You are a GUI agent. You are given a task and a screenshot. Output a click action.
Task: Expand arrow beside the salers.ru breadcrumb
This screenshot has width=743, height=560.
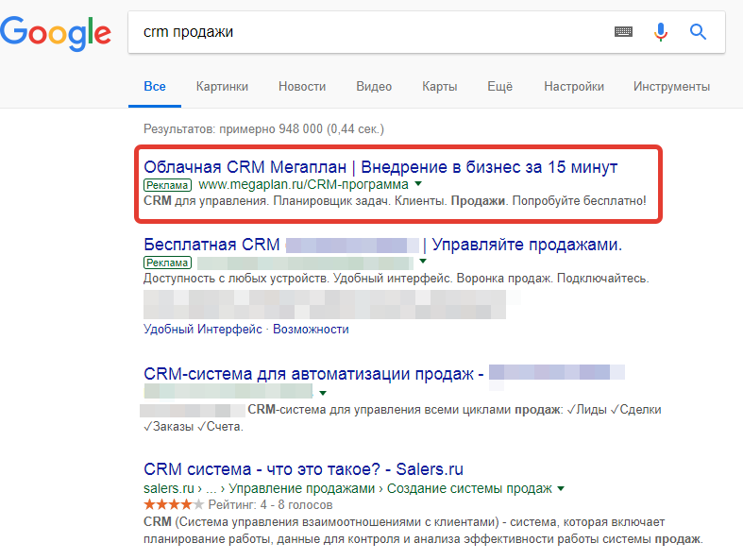point(561,488)
